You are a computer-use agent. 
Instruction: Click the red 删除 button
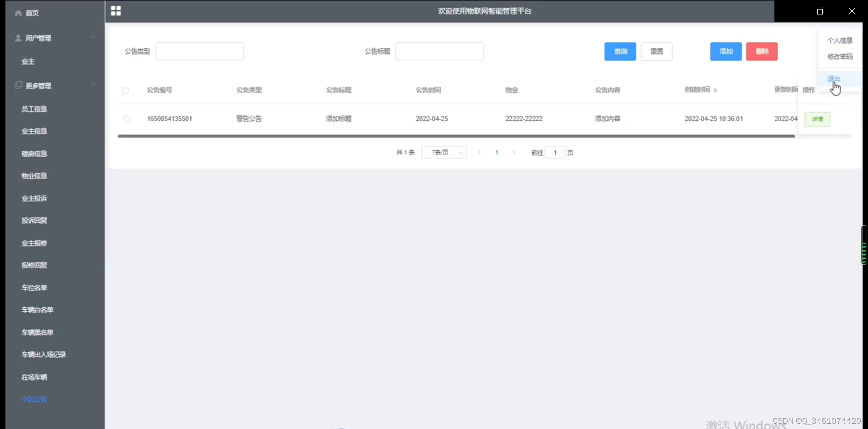coord(762,51)
